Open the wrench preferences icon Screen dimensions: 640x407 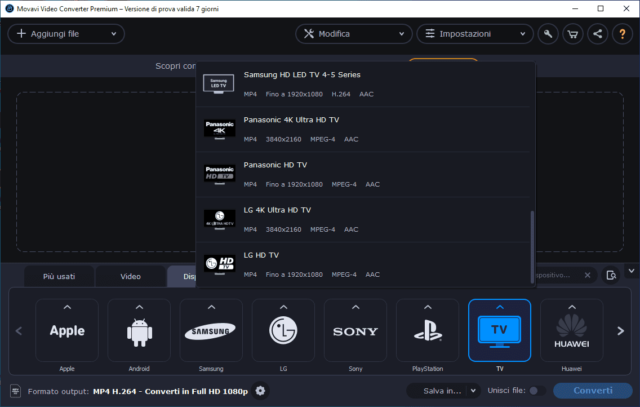[x=550, y=33]
